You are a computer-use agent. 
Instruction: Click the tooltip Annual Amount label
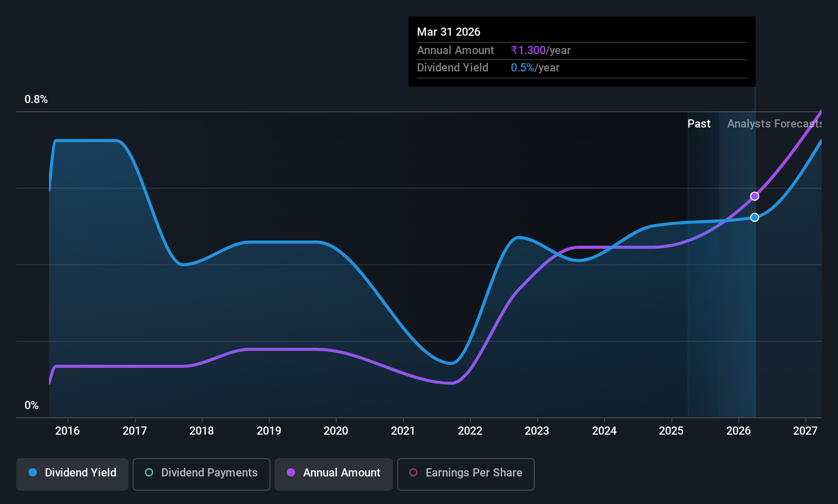pos(455,51)
